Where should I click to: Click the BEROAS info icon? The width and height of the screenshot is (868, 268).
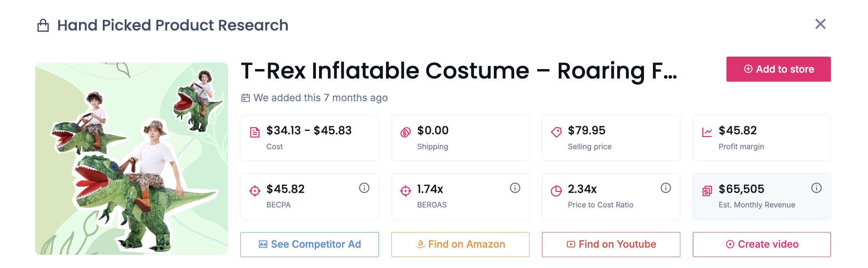point(515,188)
